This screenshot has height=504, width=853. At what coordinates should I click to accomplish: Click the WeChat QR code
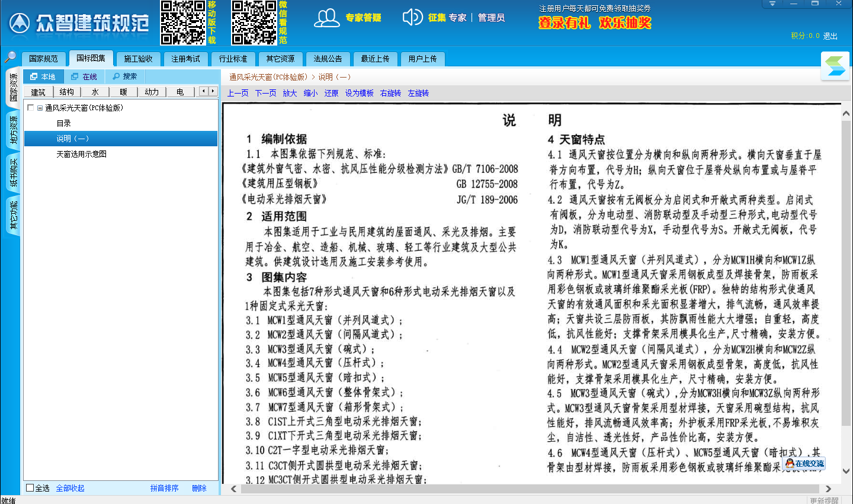click(x=254, y=23)
